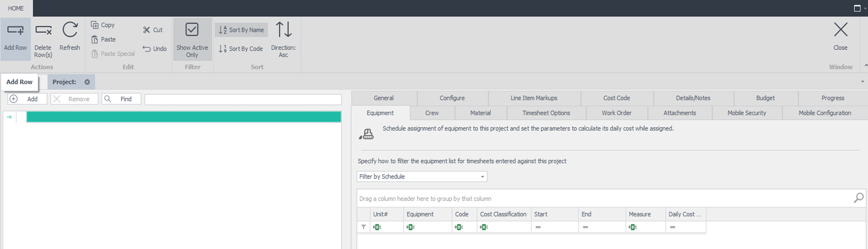This screenshot has width=868, height=249.
Task: Click the Cut scissors icon
Action: click(x=146, y=30)
